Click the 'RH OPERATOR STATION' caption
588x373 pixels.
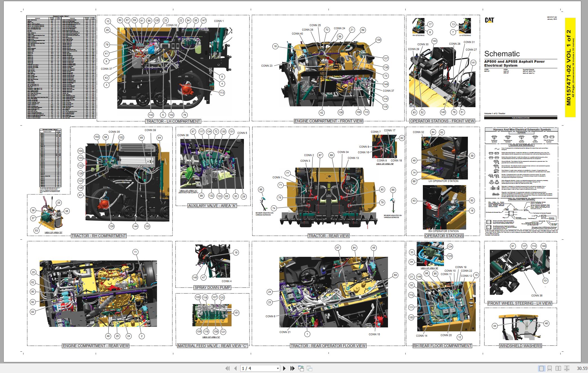point(443,231)
